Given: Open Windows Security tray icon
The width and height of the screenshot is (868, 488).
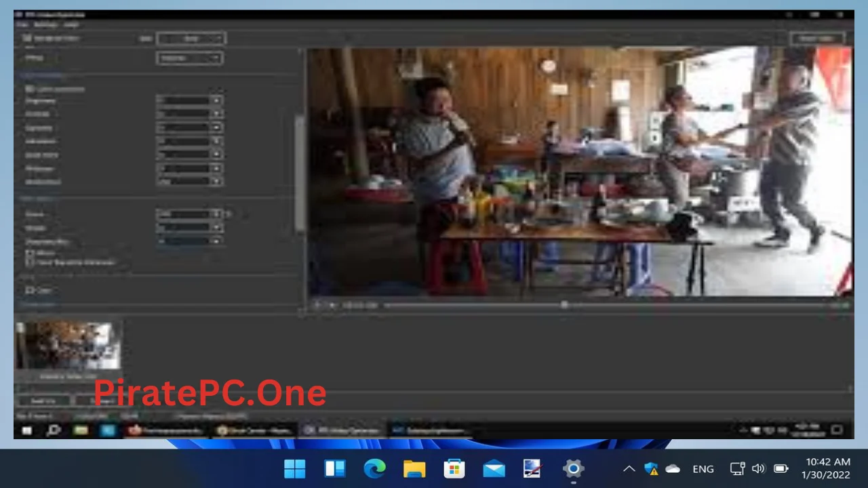Looking at the screenshot, I should click(651, 468).
